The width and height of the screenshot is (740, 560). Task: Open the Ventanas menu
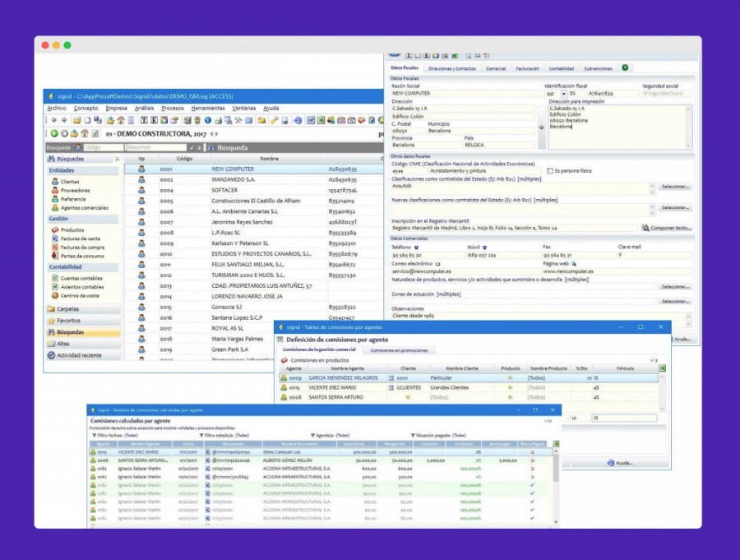(244, 108)
